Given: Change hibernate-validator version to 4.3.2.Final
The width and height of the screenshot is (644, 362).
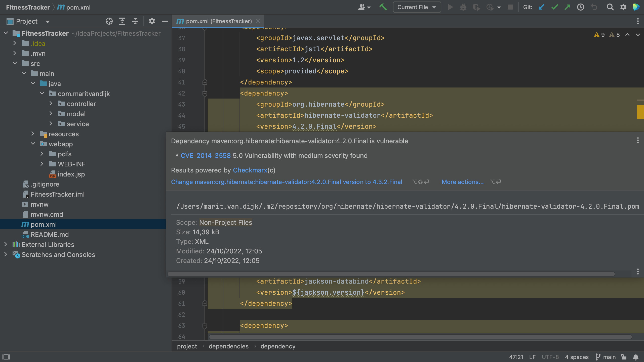Looking at the screenshot, I should click(x=286, y=182).
